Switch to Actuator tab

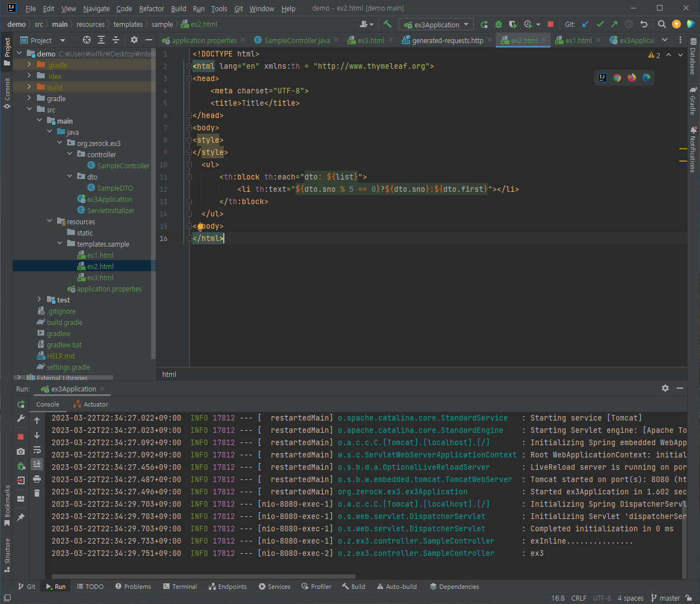point(91,404)
